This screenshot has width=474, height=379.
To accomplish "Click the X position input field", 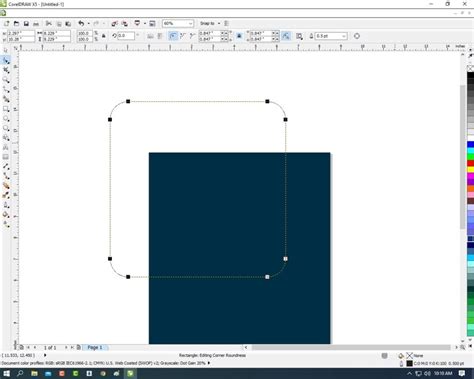I will point(21,33).
